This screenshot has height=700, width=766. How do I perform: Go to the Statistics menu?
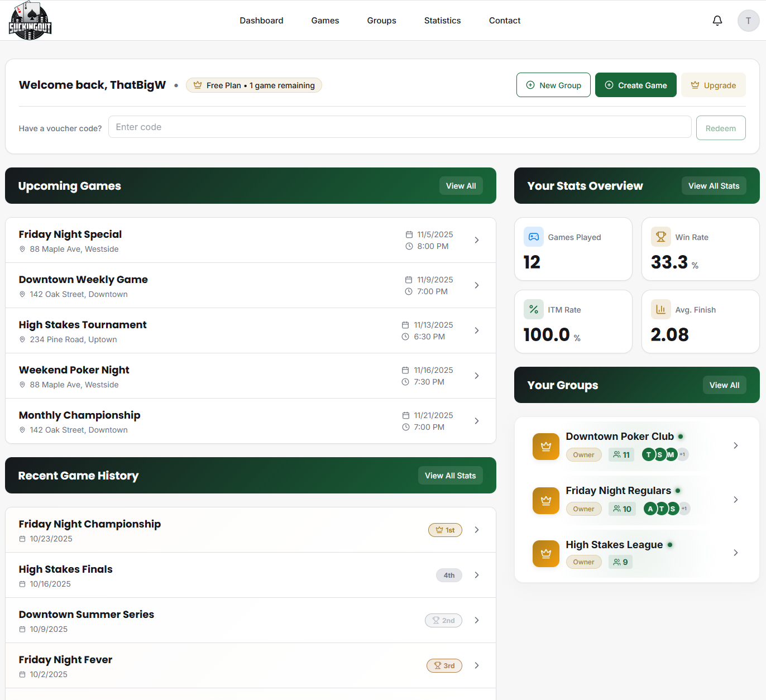(442, 21)
